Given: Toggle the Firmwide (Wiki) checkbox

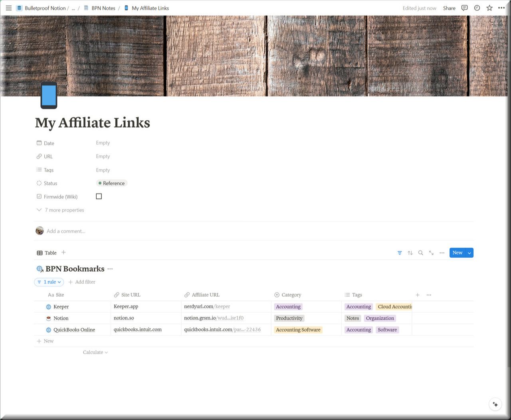Looking at the screenshot, I should [99, 196].
